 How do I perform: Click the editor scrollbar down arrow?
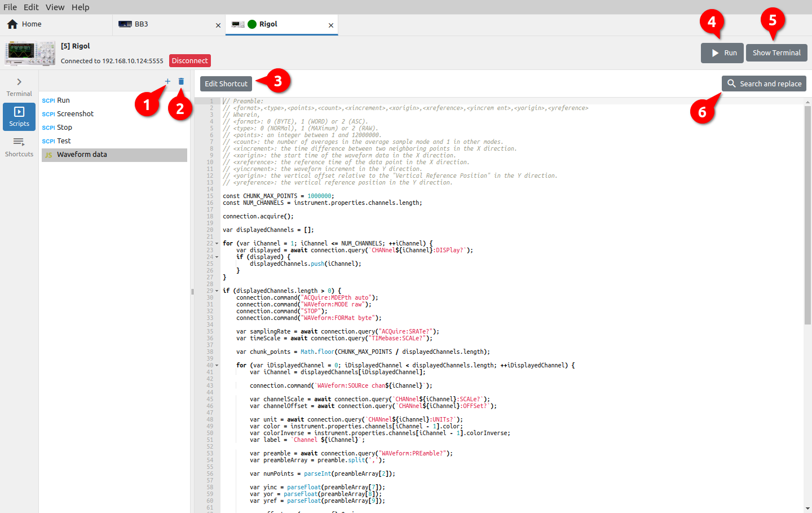(807, 508)
